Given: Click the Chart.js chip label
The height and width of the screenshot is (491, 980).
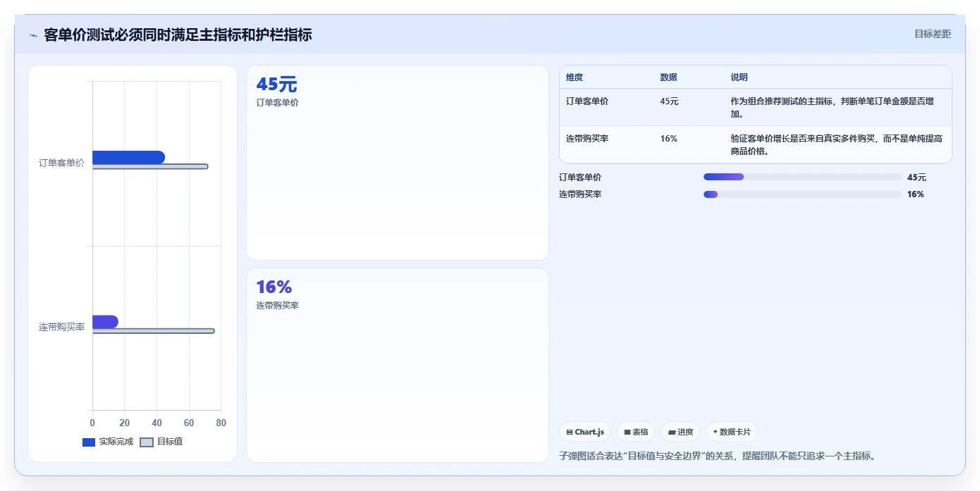Looking at the screenshot, I should [589, 432].
